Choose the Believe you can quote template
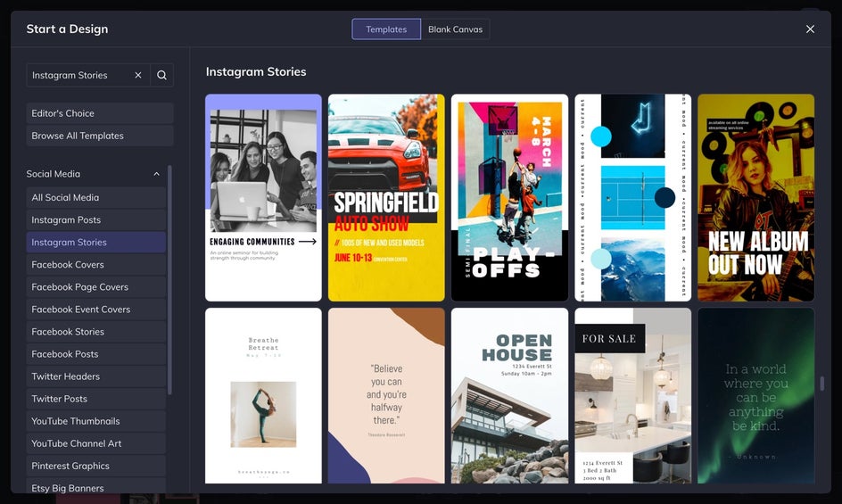Image resolution: width=842 pixels, height=504 pixels. (x=386, y=396)
